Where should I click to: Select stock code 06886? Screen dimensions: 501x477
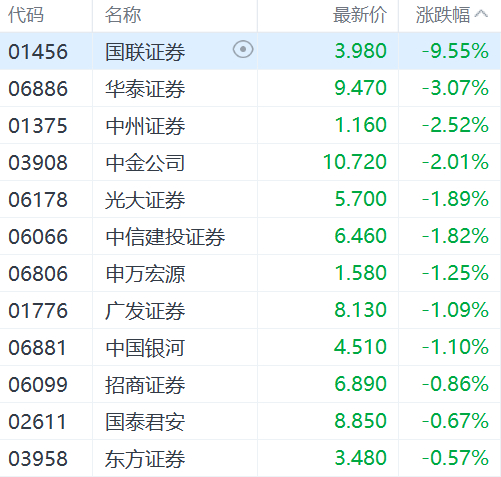[x=38, y=89]
